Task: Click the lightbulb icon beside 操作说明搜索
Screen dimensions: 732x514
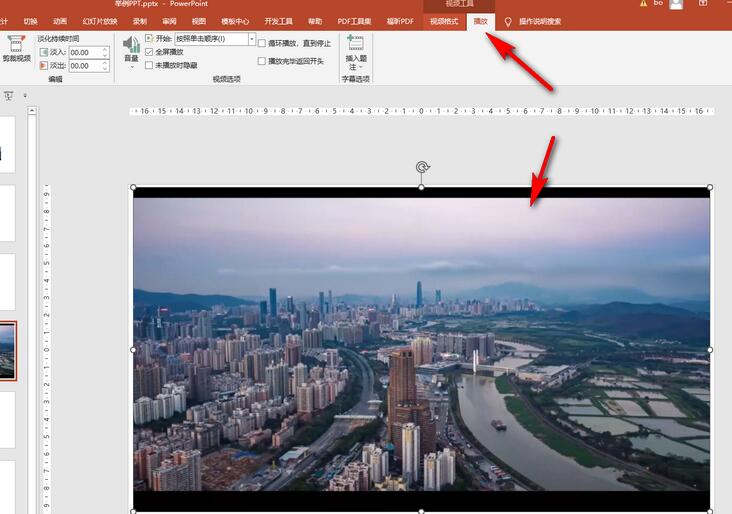Action: pyautogui.click(x=507, y=21)
